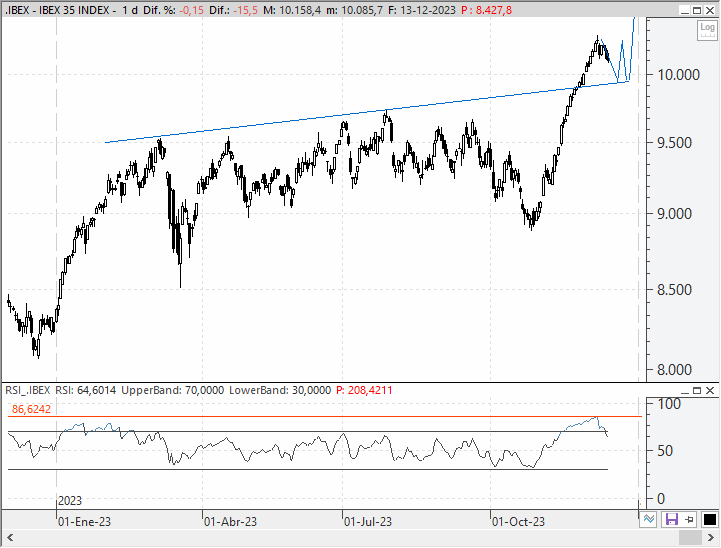
Task: Click the scroll left arrow on horizontal scrollbar
Action: click(x=10, y=537)
